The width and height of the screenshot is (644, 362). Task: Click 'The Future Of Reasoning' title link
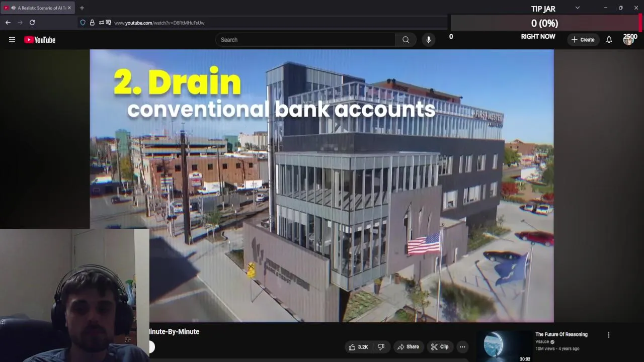561,334
